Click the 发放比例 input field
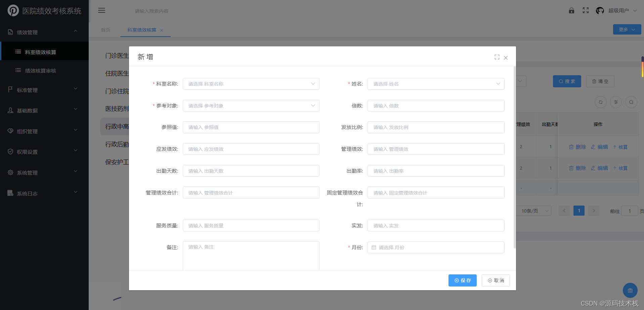 point(436,127)
